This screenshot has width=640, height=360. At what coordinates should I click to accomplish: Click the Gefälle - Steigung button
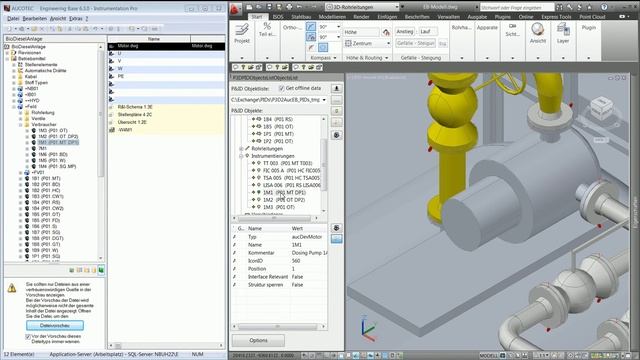416,43
